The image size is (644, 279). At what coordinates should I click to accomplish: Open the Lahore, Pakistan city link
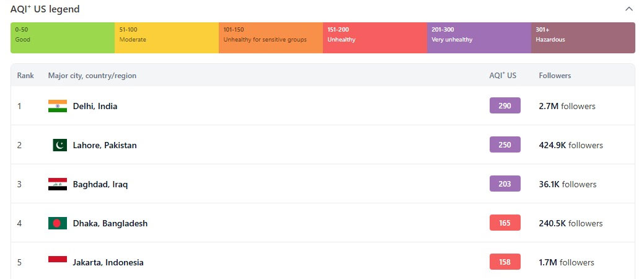pos(105,145)
